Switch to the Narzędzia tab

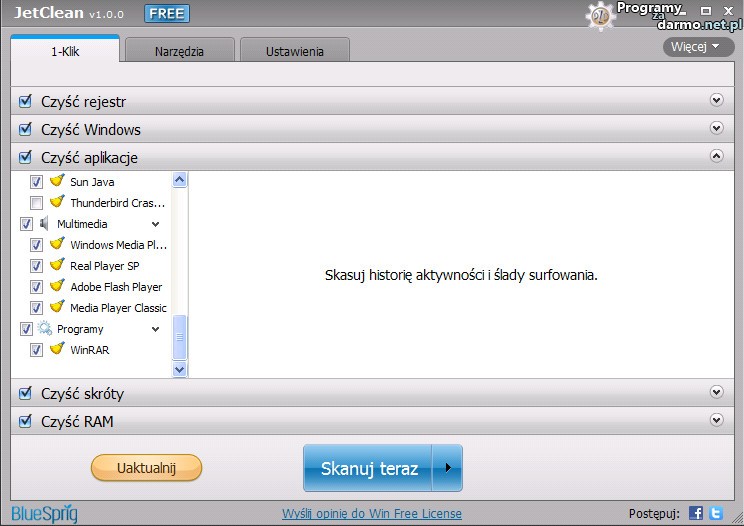[179, 51]
